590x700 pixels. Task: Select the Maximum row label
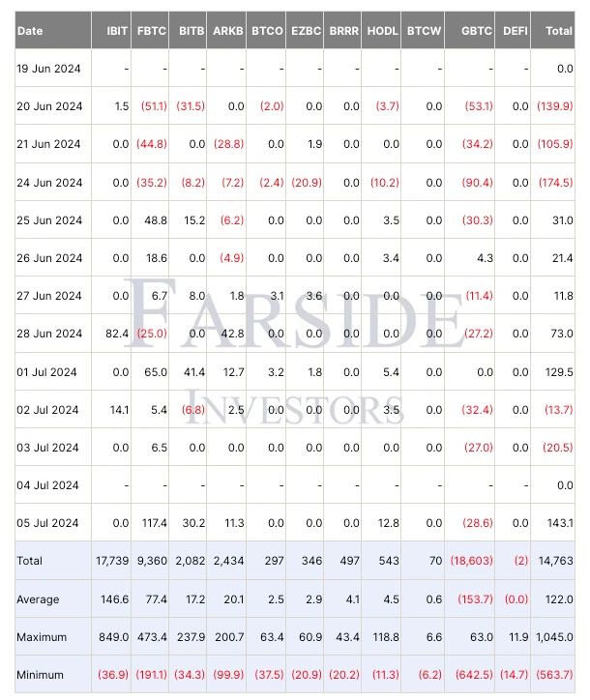pyautogui.click(x=42, y=637)
